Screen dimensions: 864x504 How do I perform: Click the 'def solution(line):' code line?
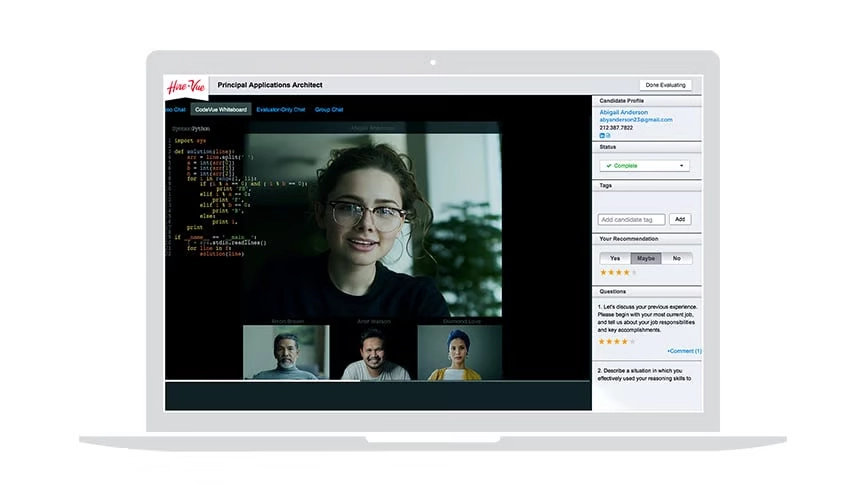(204, 151)
